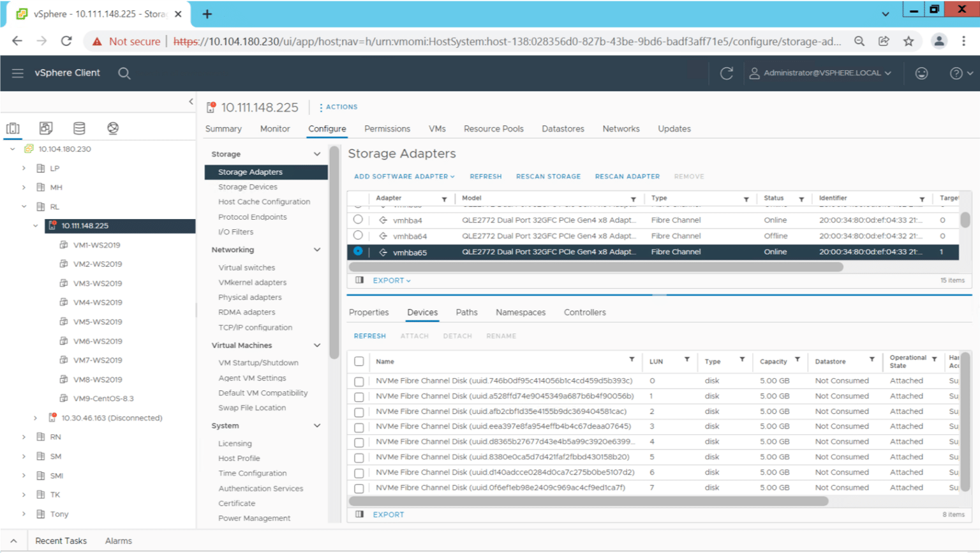This screenshot has height=553, width=980.
Task: Check the LUN 3 disk checkbox
Action: point(359,427)
